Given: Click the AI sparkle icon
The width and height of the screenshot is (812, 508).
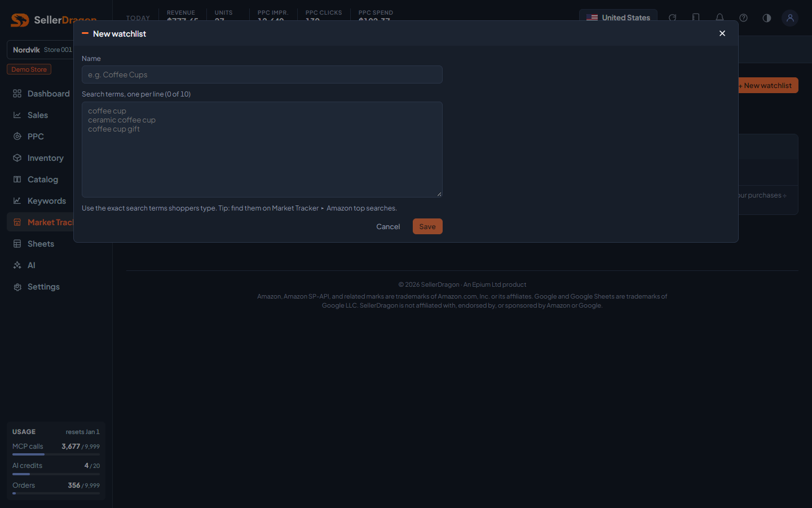Looking at the screenshot, I should (x=17, y=265).
